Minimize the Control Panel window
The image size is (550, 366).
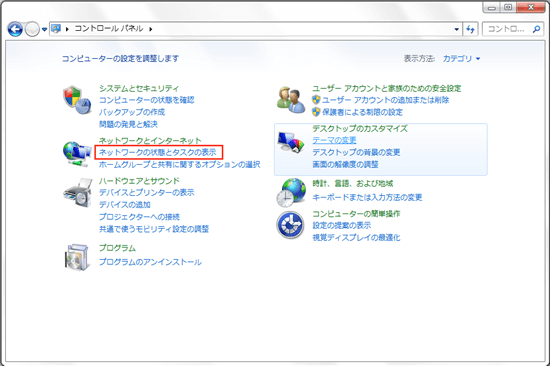tap(492, 7)
